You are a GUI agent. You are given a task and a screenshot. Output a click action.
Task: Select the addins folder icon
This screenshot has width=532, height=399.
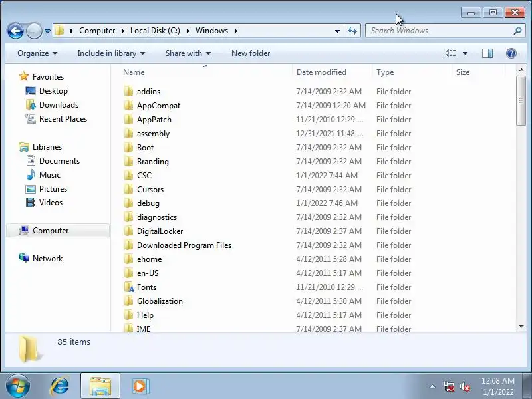pyautogui.click(x=129, y=91)
